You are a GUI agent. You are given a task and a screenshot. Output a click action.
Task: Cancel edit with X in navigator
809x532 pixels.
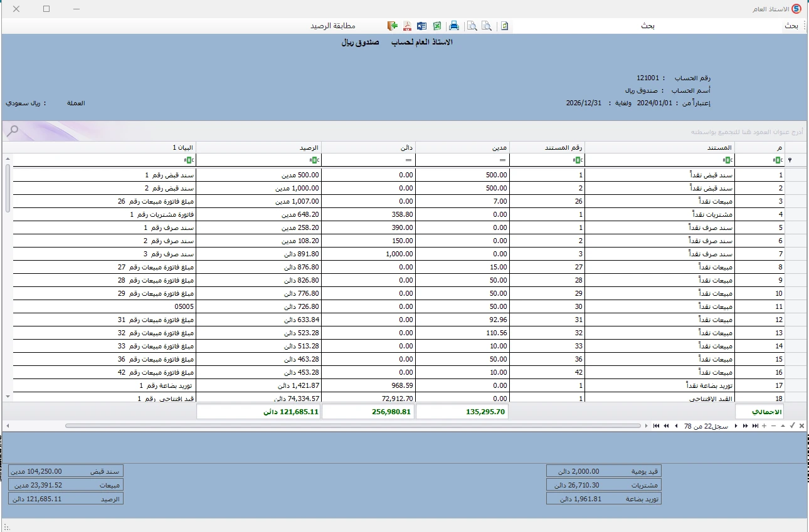click(x=801, y=425)
